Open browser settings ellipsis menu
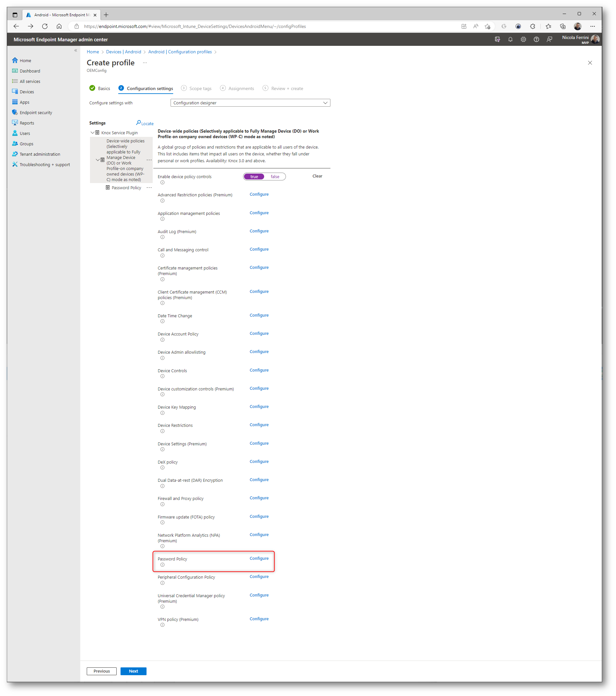Viewport: 616px width, 696px height. pos(593,26)
